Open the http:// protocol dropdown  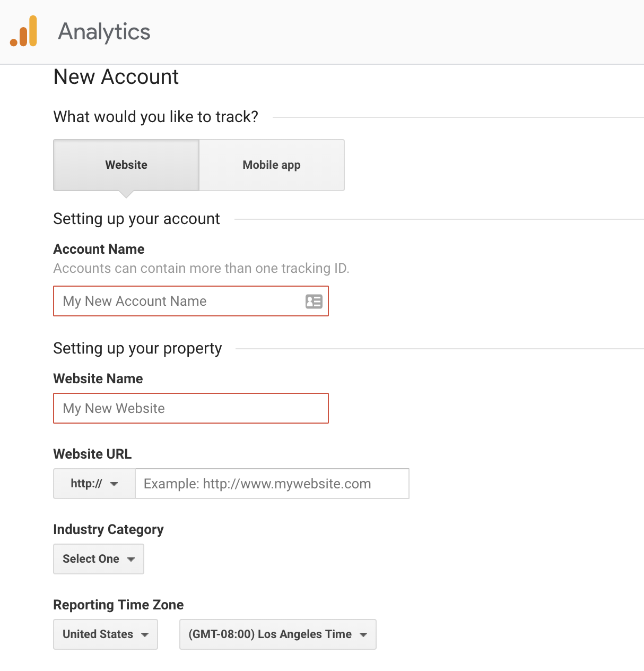pos(94,484)
